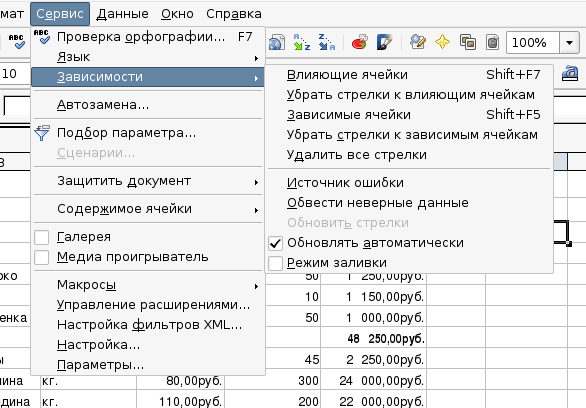Click the Show Draw Functions icon
586x408 pixels.
[385, 42]
